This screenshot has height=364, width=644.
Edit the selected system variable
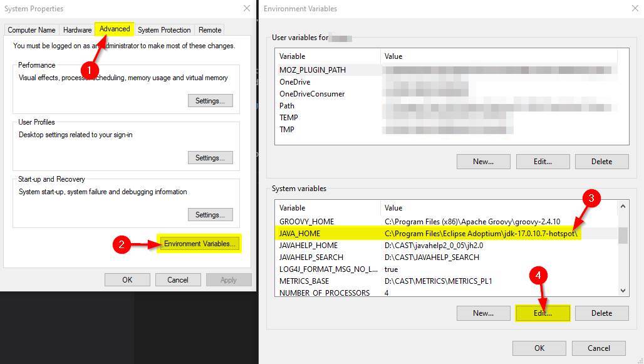[543, 313]
